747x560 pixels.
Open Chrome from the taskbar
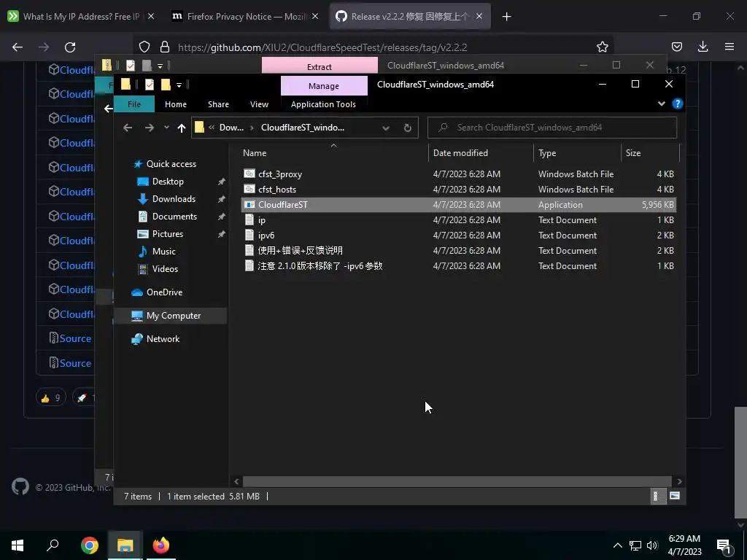[90, 545]
